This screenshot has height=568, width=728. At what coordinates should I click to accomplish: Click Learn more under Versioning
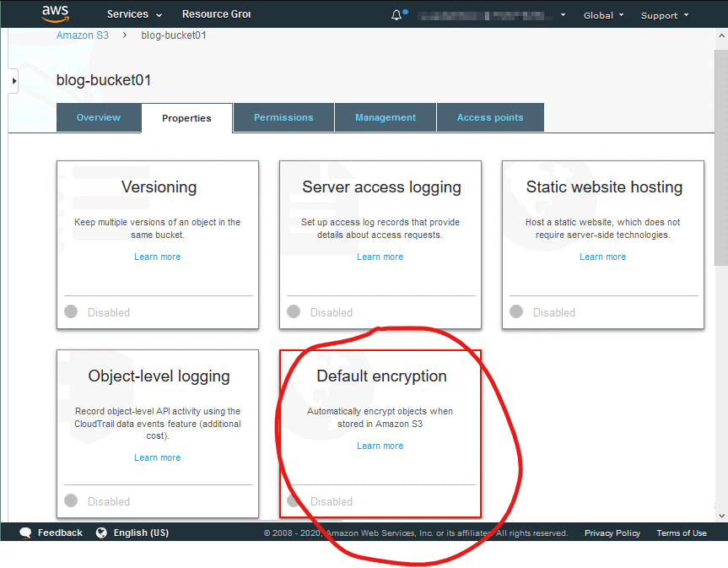click(158, 257)
